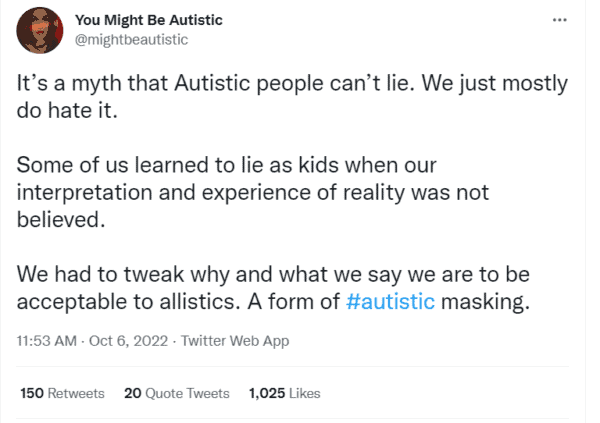Open the #autistic hashtag link

pos(390,301)
